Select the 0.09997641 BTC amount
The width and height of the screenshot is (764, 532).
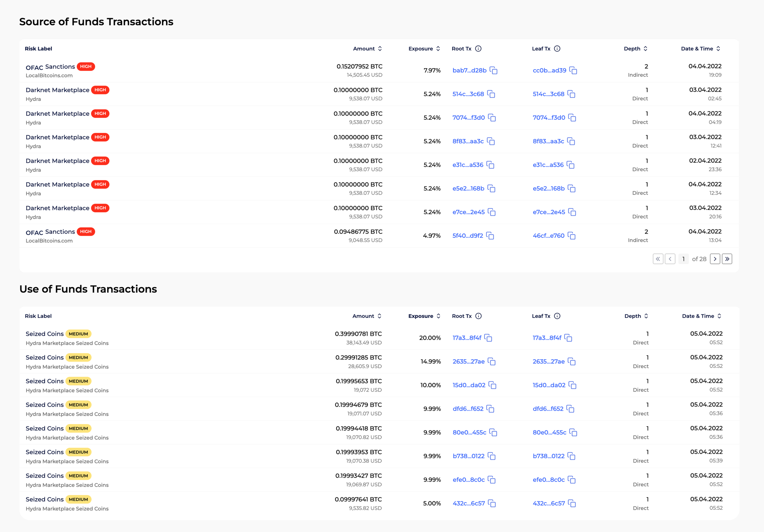coord(358,499)
